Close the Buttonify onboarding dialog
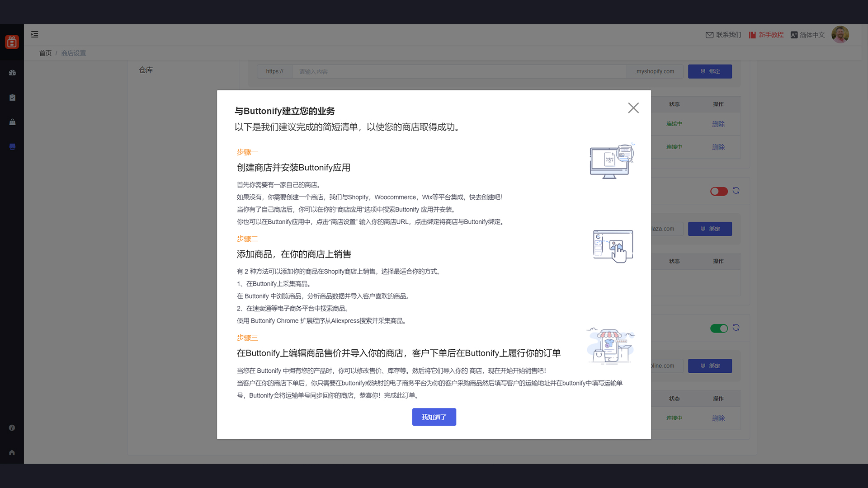Viewport: 868px width, 488px height. tap(633, 108)
